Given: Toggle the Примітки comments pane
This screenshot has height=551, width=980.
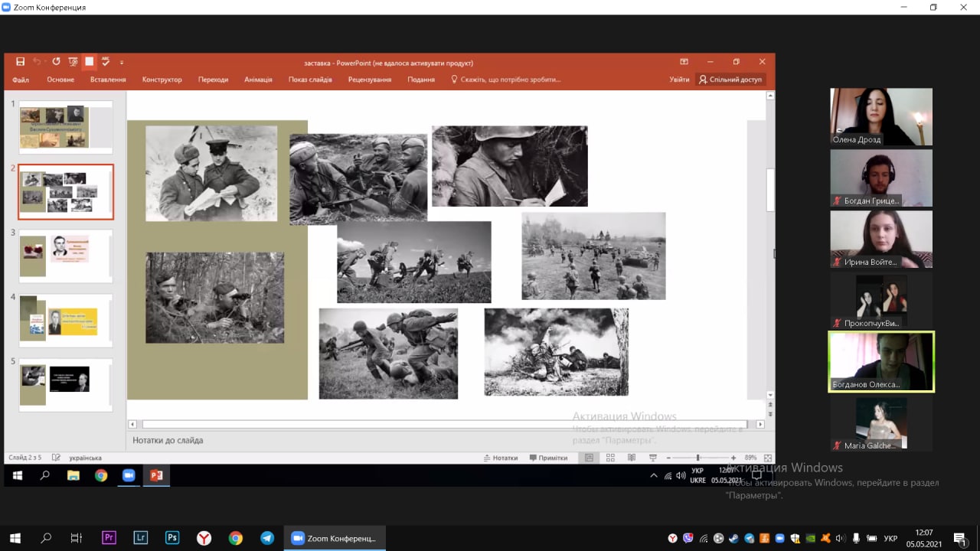Looking at the screenshot, I should 548,458.
